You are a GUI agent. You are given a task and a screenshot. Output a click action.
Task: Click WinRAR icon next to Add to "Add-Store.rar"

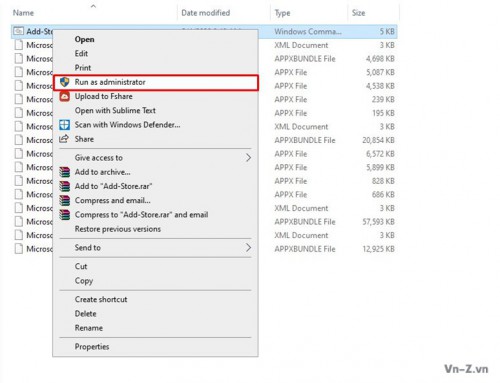click(65, 186)
